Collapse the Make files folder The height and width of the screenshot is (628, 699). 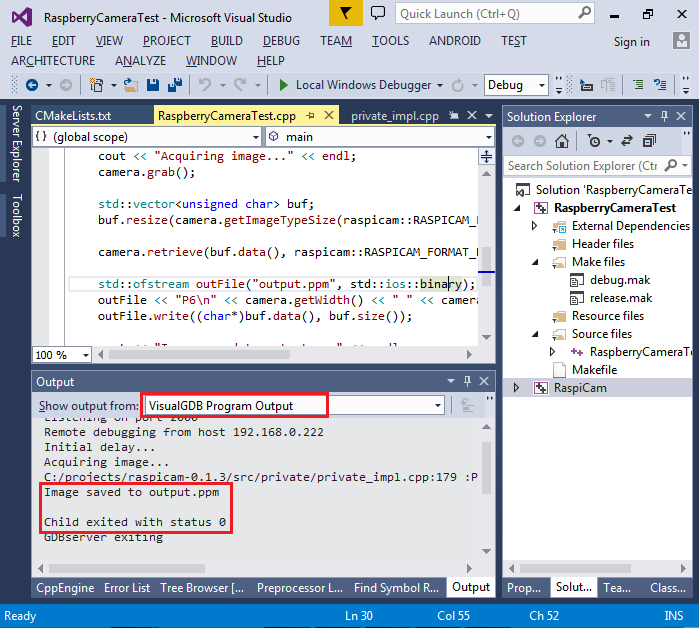click(535, 262)
